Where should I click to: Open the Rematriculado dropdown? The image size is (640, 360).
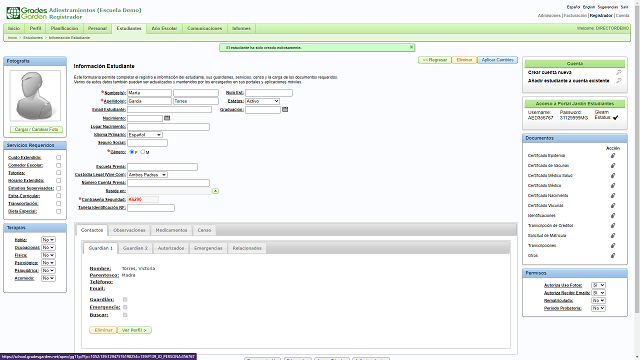point(598,300)
